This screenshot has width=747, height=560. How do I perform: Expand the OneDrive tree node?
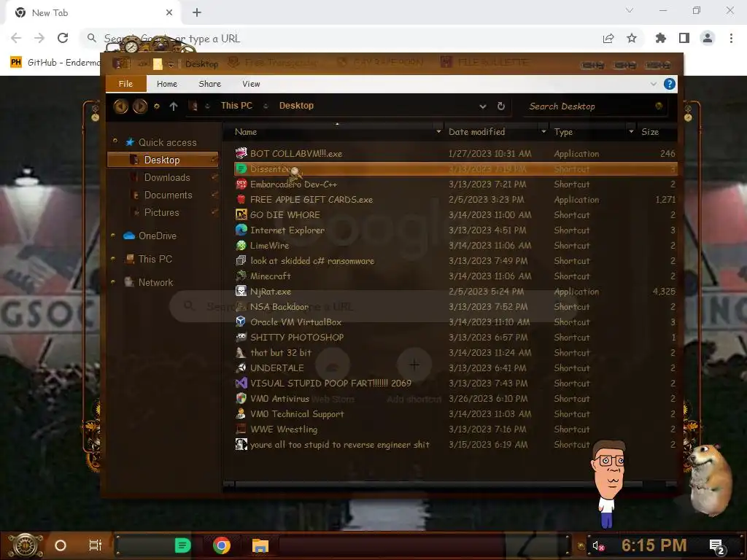[113, 236]
